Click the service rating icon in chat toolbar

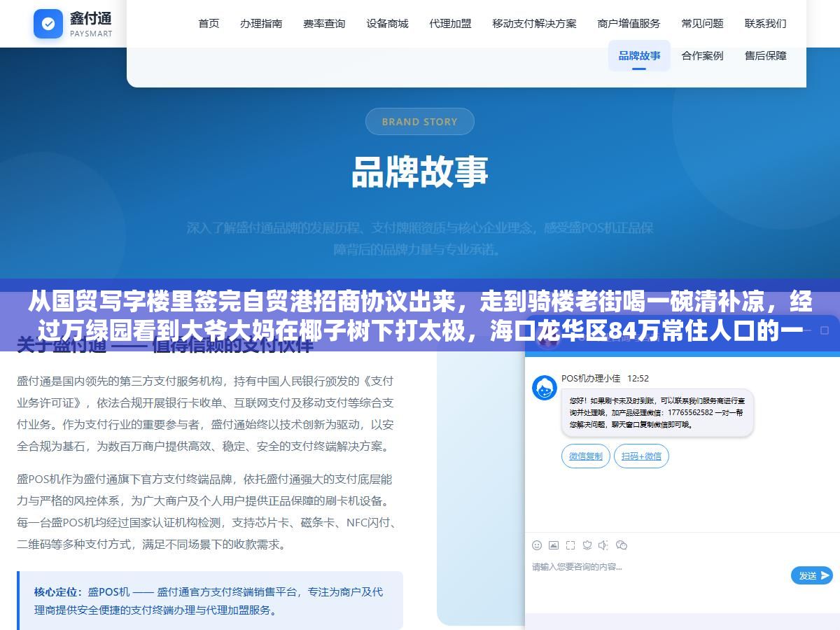coord(587,545)
